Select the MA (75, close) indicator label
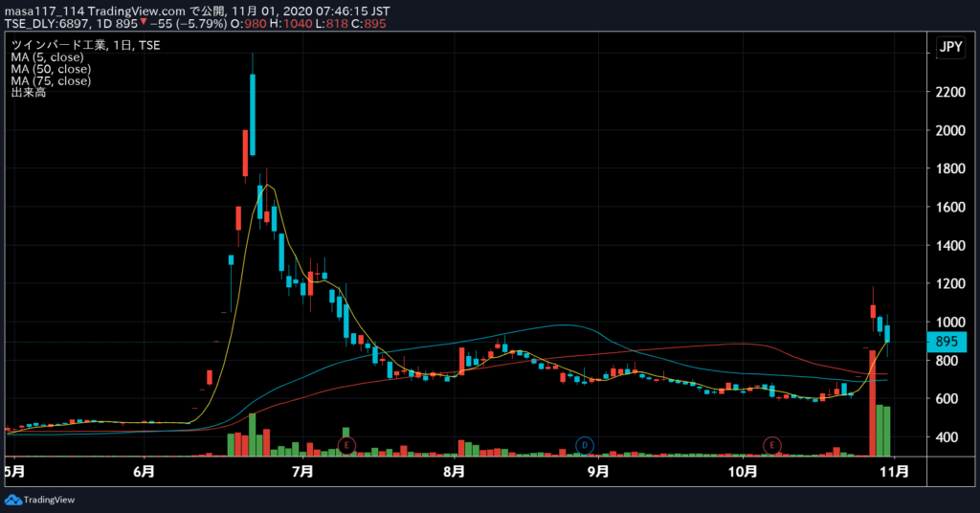 (51, 80)
